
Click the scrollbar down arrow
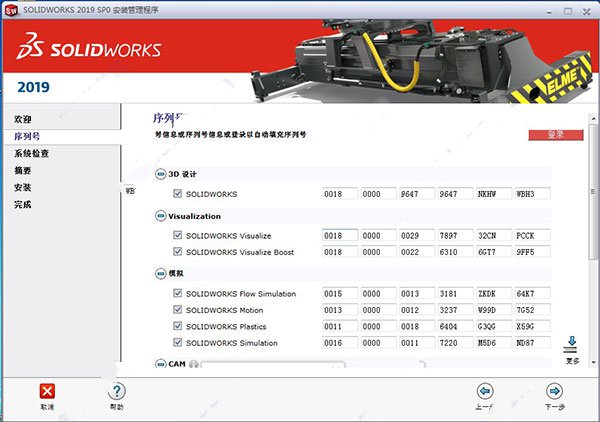click(x=593, y=362)
